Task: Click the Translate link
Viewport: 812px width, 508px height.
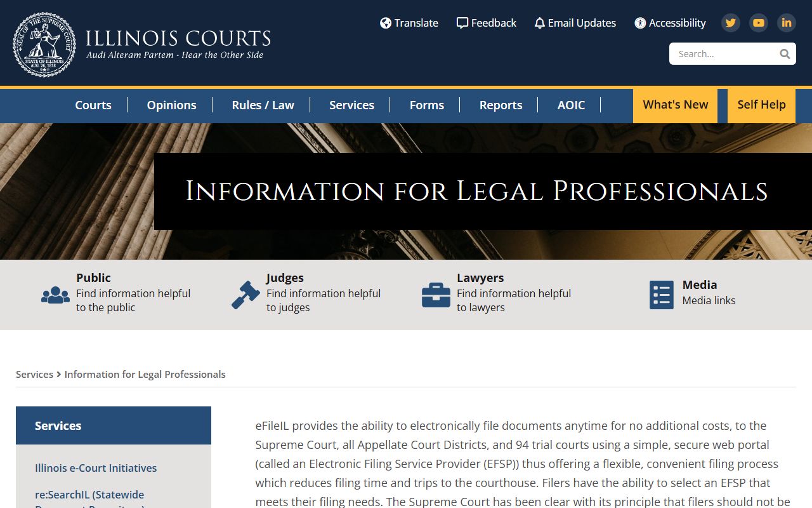Action: pyautogui.click(x=416, y=23)
